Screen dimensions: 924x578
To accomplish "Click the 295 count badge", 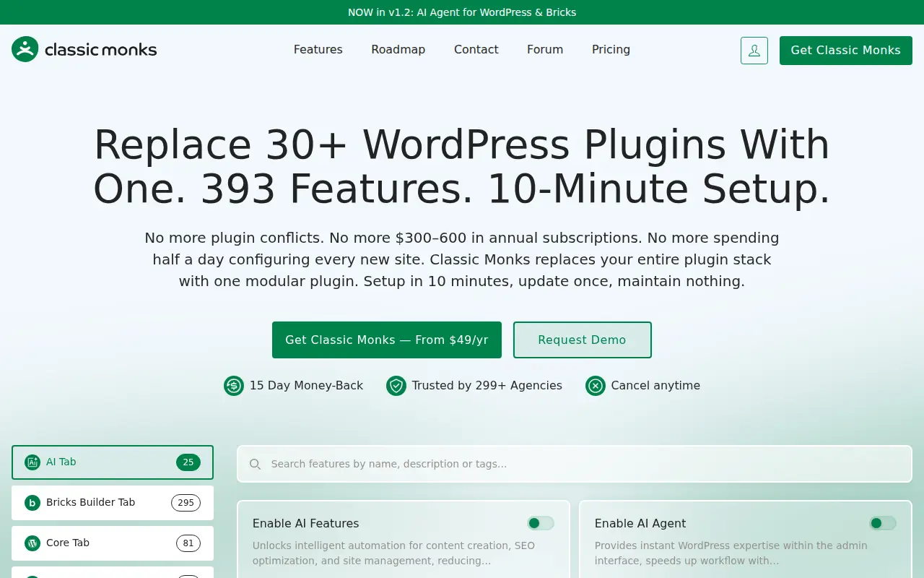I will pos(186,503).
